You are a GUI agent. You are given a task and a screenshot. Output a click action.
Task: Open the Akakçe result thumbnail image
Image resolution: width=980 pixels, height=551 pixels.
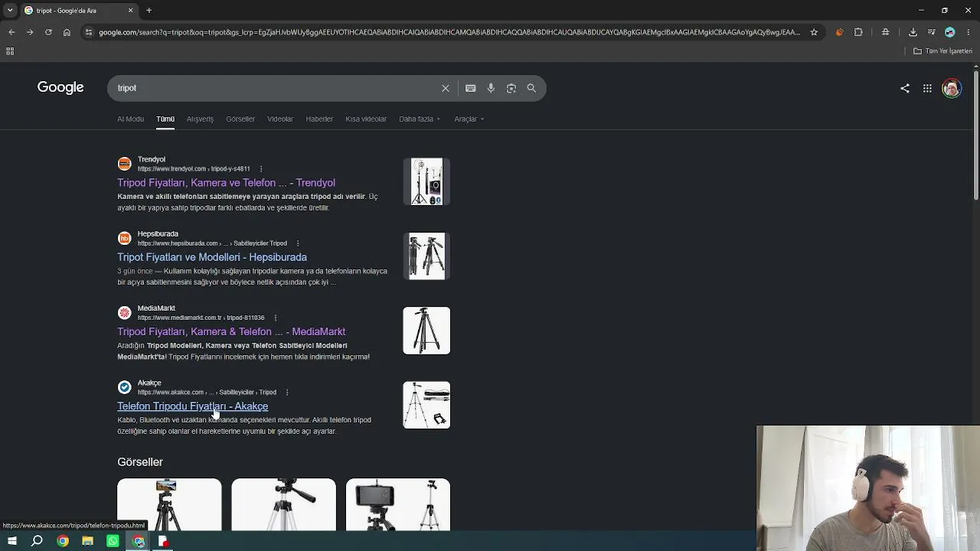coord(426,405)
